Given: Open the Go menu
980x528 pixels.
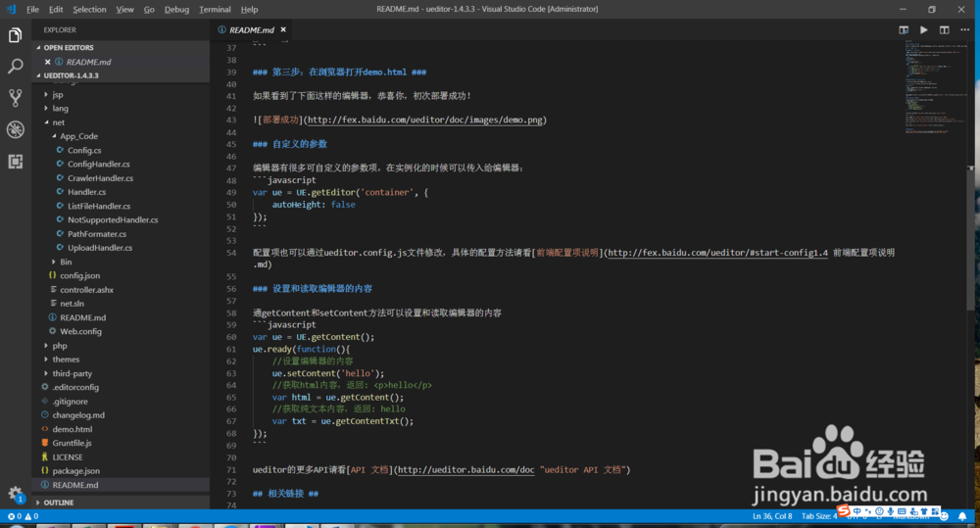Looking at the screenshot, I should 149,10.
